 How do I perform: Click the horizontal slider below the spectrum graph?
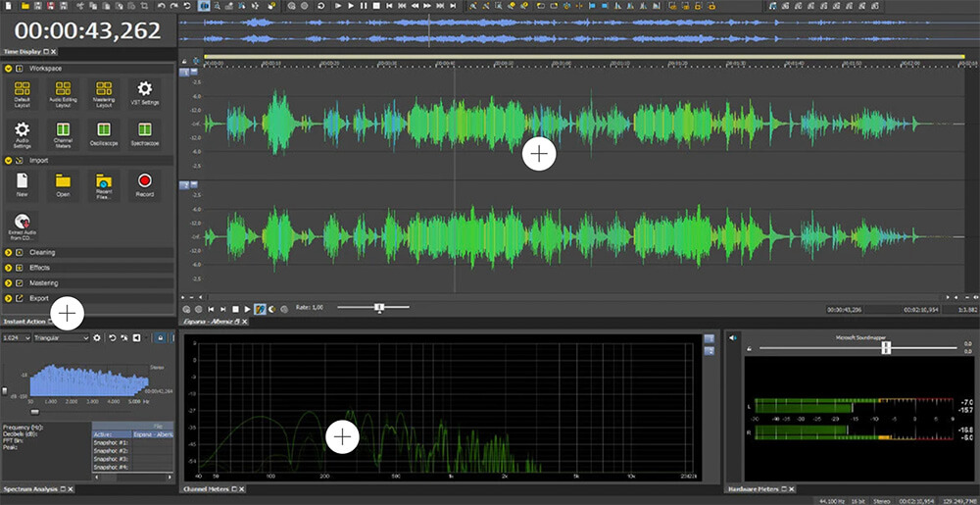[35, 412]
